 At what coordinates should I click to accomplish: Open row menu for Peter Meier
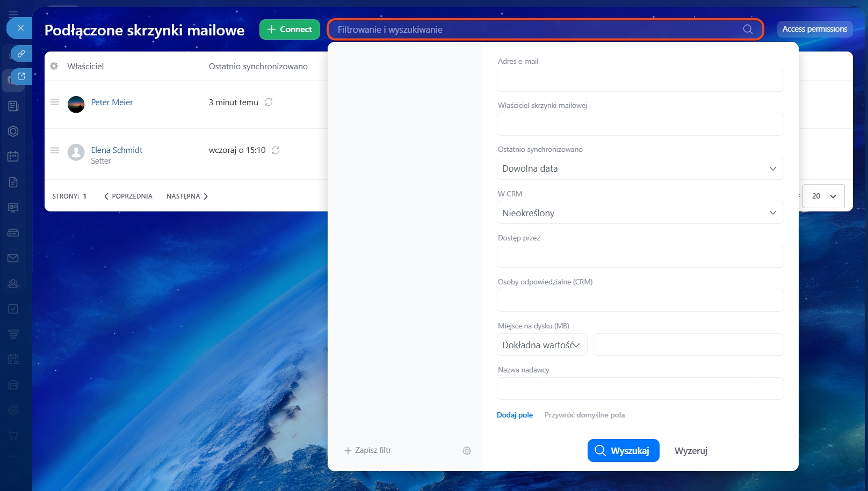55,102
